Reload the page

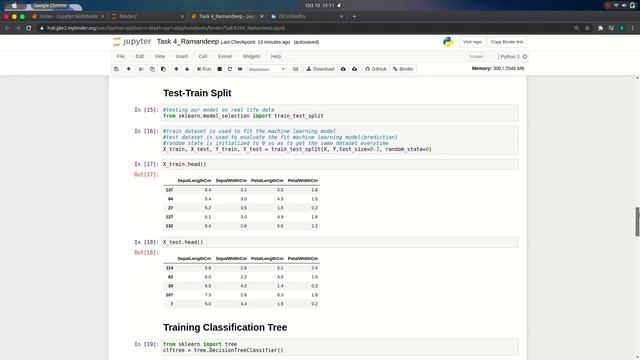(29, 28)
